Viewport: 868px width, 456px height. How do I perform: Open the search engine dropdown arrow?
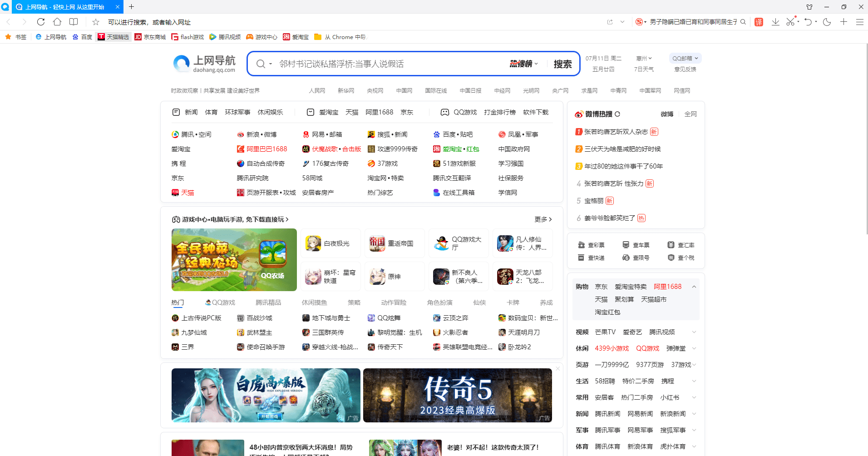point(271,64)
